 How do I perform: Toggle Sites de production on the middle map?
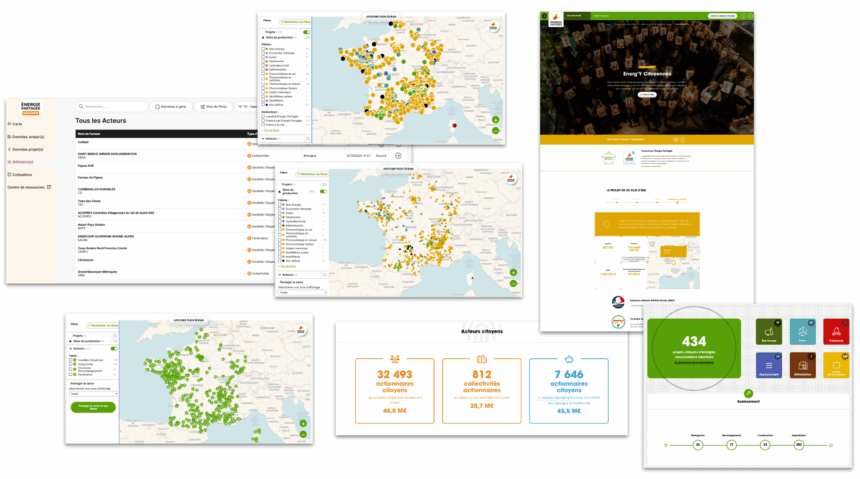(x=323, y=191)
